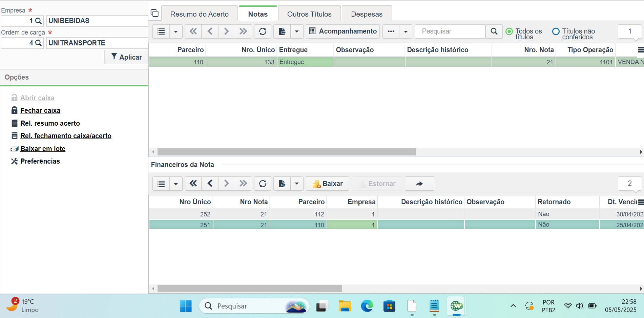Viewport: 644px width, 318px height.
Task: Click the tab layout icon beside Resumo do Acerto
Action: click(154, 13)
